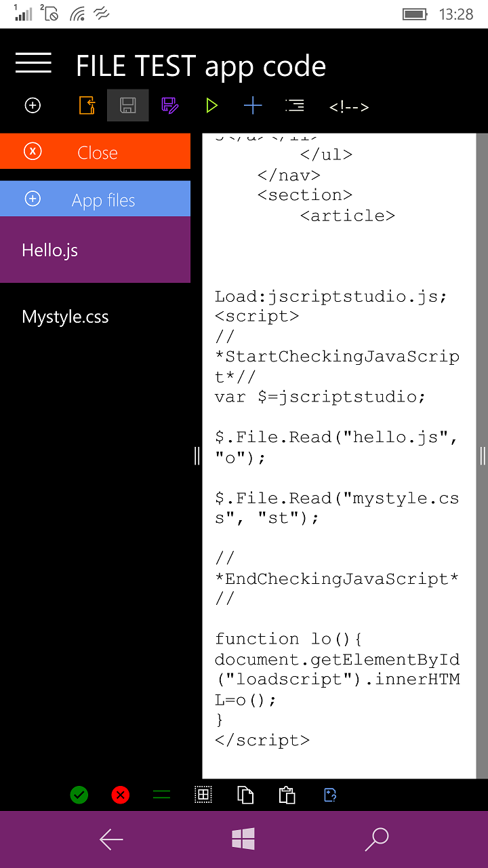Click the save floppy disk icon
This screenshot has height=868, width=488.
127,105
